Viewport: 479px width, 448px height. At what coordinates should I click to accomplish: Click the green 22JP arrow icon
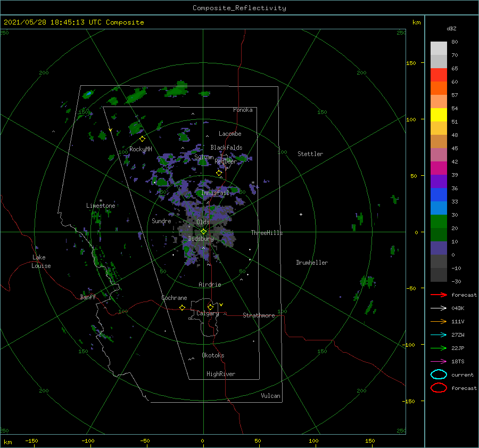tap(439, 348)
